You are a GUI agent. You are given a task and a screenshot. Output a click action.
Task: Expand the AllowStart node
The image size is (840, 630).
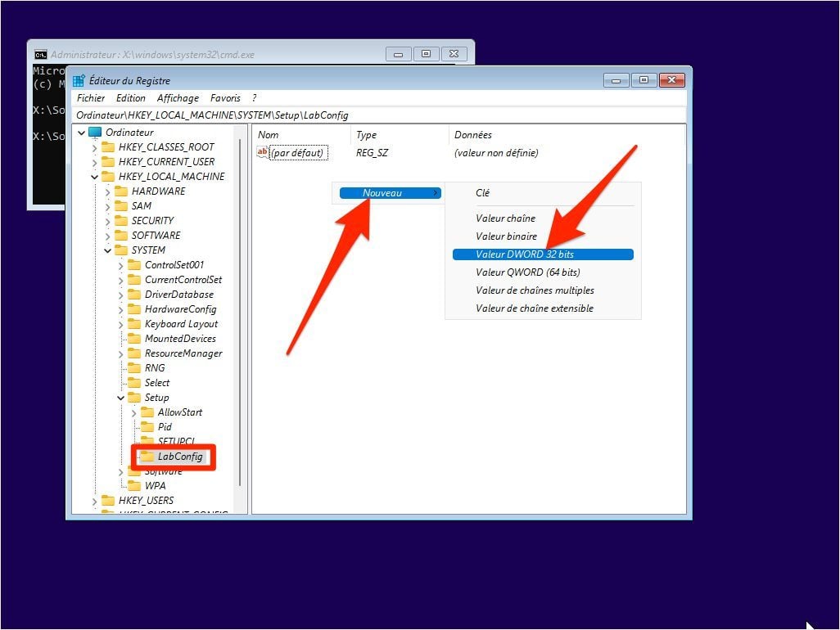tap(134, 412)
